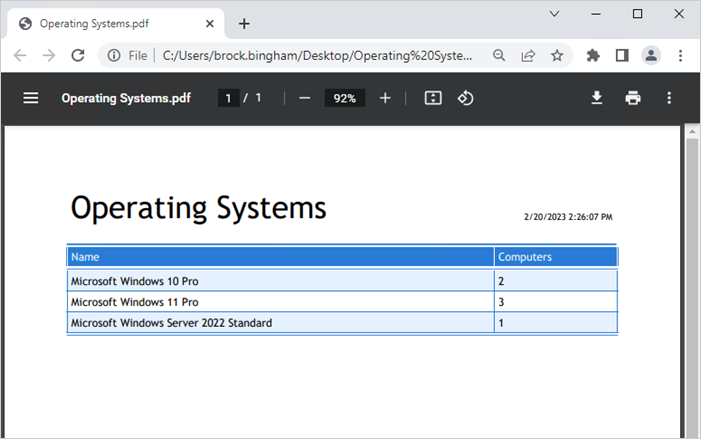Screen dimensions: 701x439
Task: Go back to the previous page
Action: [x=20, y=55]
